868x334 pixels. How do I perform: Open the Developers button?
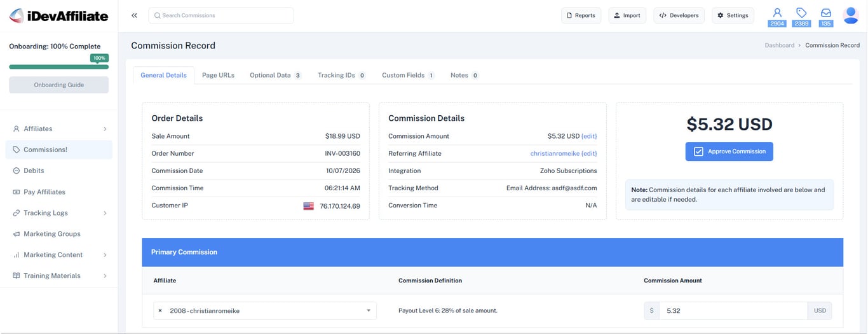(x=679, y=15)
